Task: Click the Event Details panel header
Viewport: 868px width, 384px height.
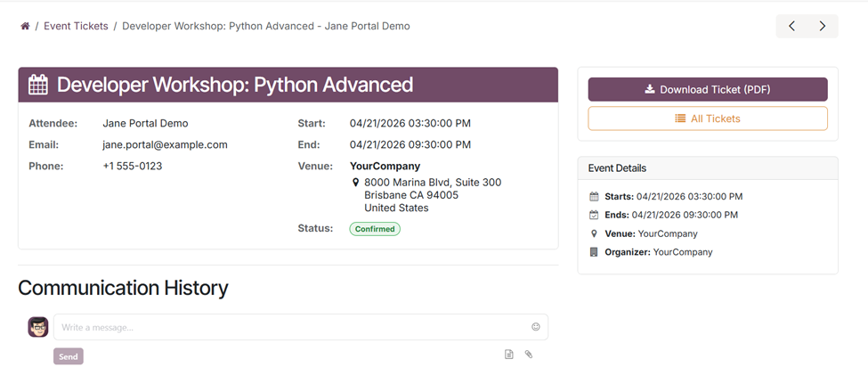Action: [707, 167]
